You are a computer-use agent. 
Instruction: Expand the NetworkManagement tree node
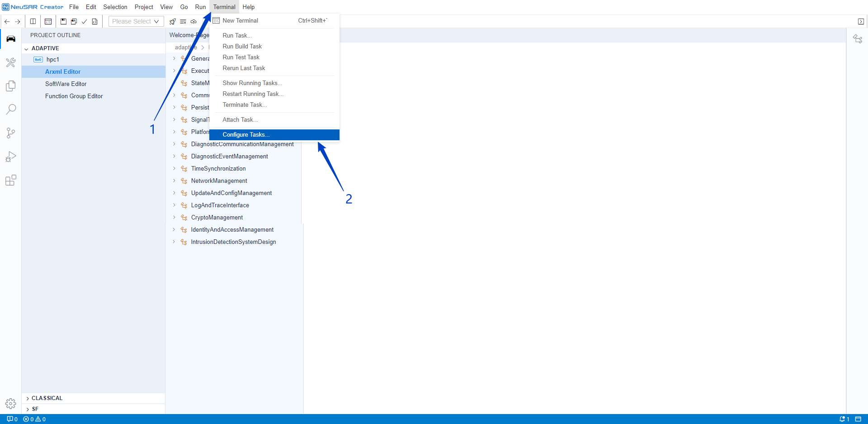[x=174, y=181]
